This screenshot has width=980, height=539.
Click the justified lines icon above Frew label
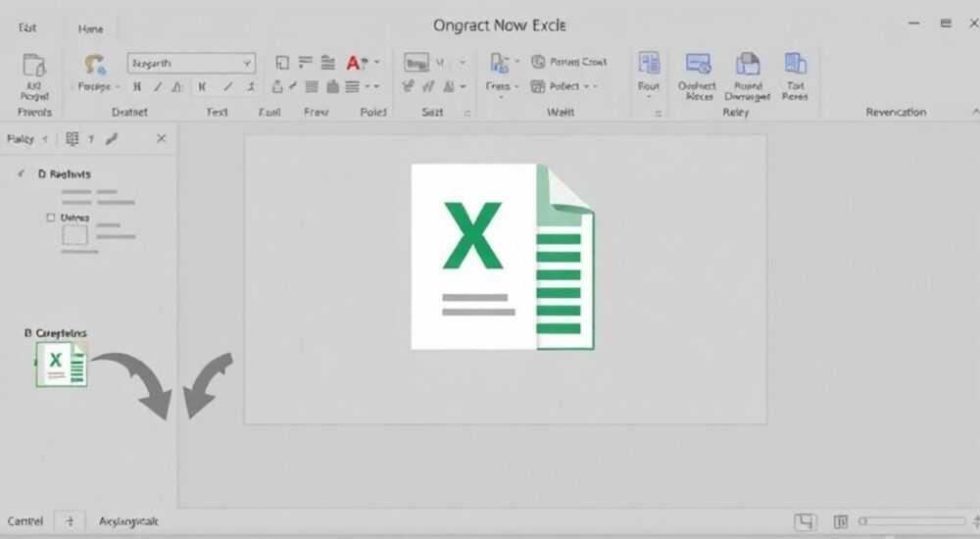coord(312,86)
